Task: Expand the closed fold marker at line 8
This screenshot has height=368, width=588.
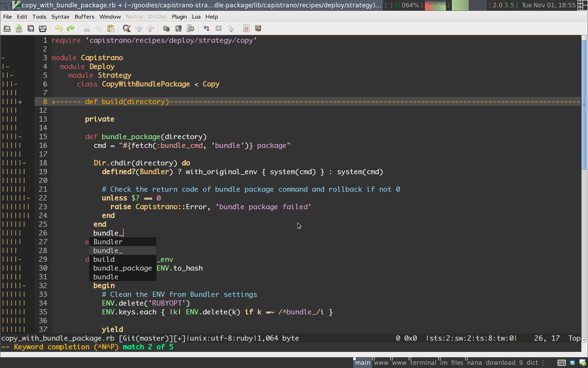Action: [20, 102]
